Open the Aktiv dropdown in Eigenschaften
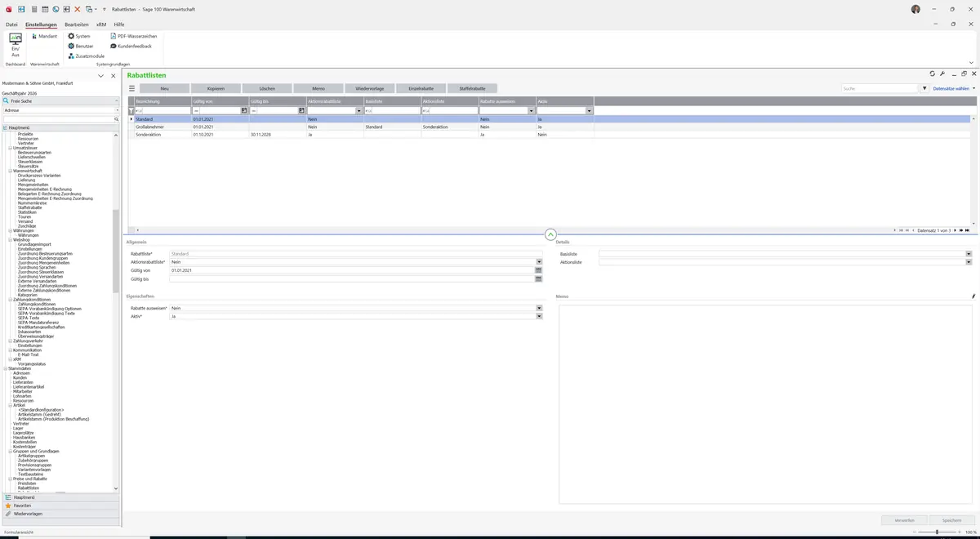Image resolution: width=980 pixels, height=539 pixels. 539,316
